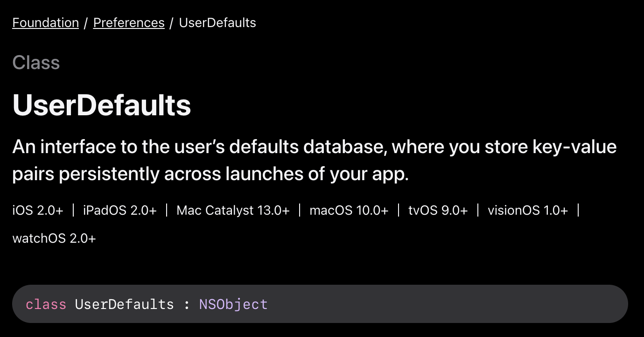Select the iOS 2.0+ availability item

pos(37,211)
